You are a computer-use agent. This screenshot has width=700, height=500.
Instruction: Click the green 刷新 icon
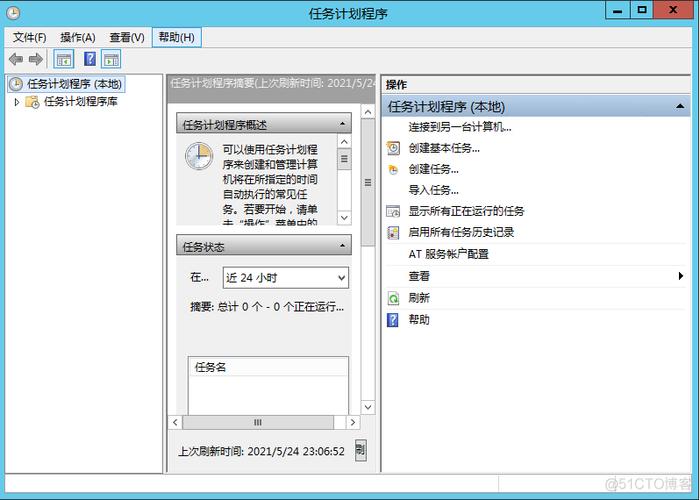point(393,298)
